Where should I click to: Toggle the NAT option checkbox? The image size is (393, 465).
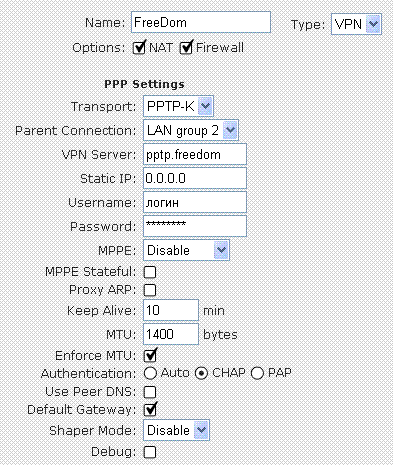pos(139,48)
